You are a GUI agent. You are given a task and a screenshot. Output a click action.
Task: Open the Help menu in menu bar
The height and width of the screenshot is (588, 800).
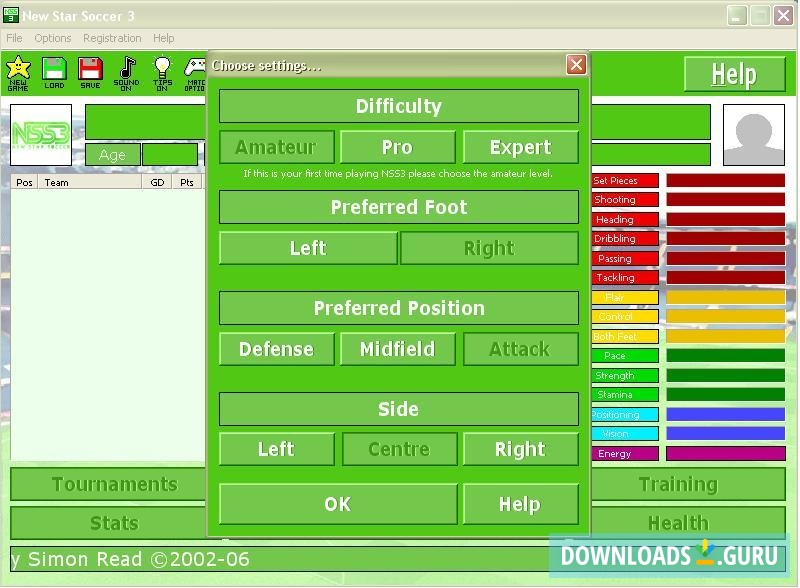(x=164, y=38)
